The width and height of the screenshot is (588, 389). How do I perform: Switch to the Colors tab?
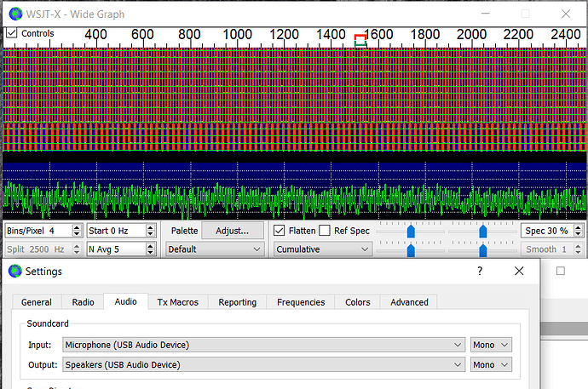click(x=357, y=302)
